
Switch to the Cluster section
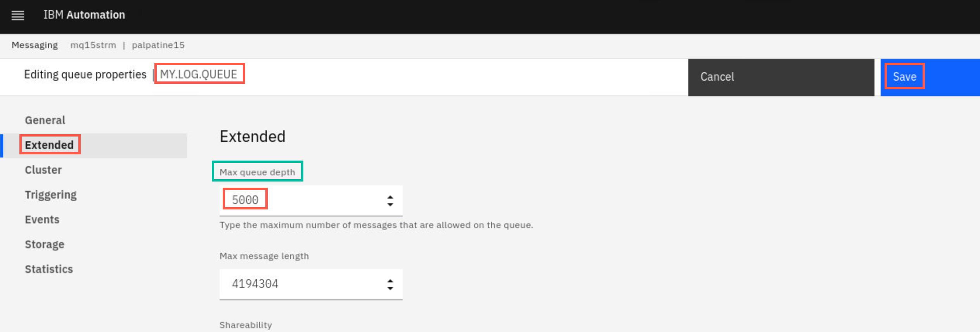coord(43,170)
